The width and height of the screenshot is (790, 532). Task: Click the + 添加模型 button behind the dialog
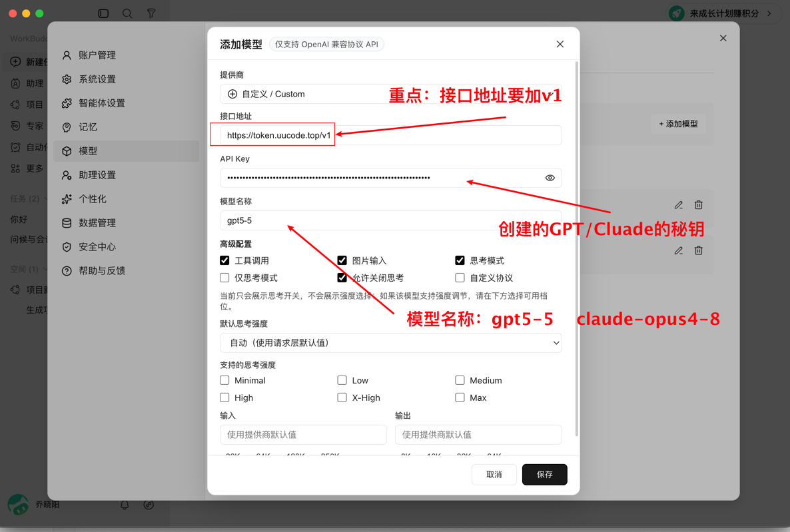678,124
